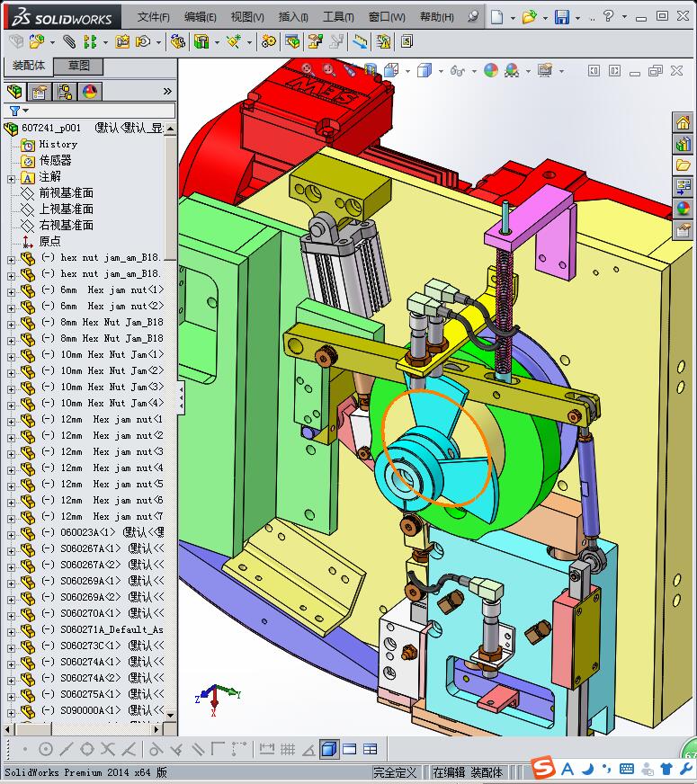Open the DisplayManager color ball tab
Viewport: 697px width, 784px height.
(x=90, y=92)
